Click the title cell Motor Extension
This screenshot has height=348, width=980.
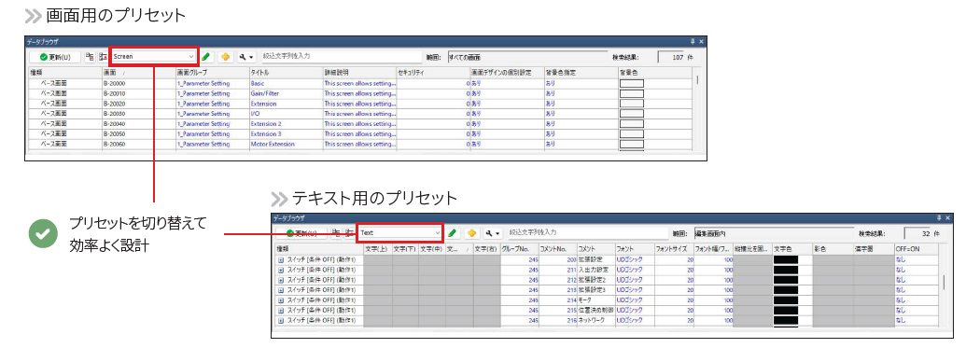tap(286, 145)
